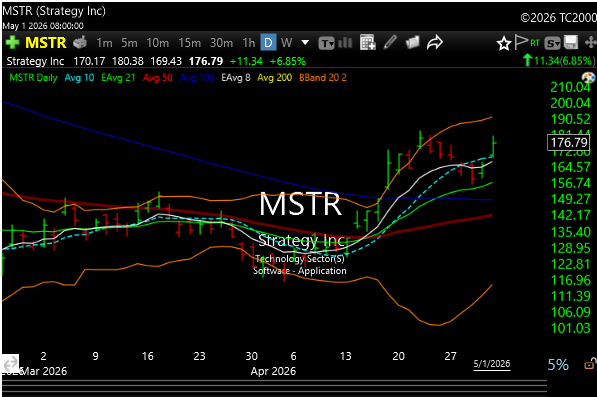Open the color palette icon near price scale
The image size is (597, 397).
588,78
